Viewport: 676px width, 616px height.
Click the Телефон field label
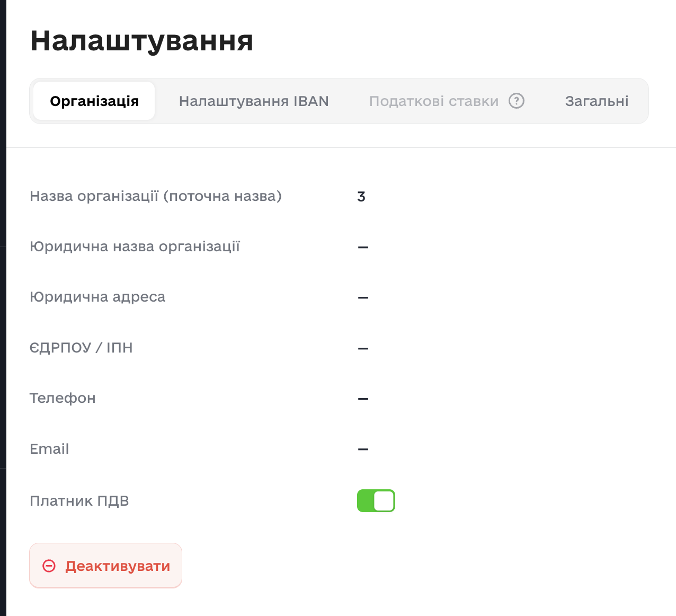(x=63, y=398)
